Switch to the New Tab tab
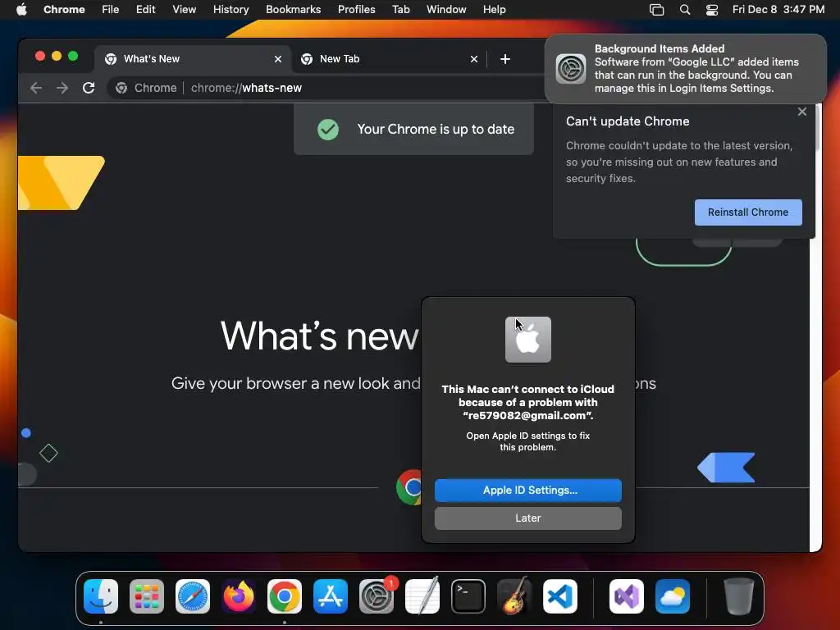This screenshot has width=840, height=630. pos(390,59)
